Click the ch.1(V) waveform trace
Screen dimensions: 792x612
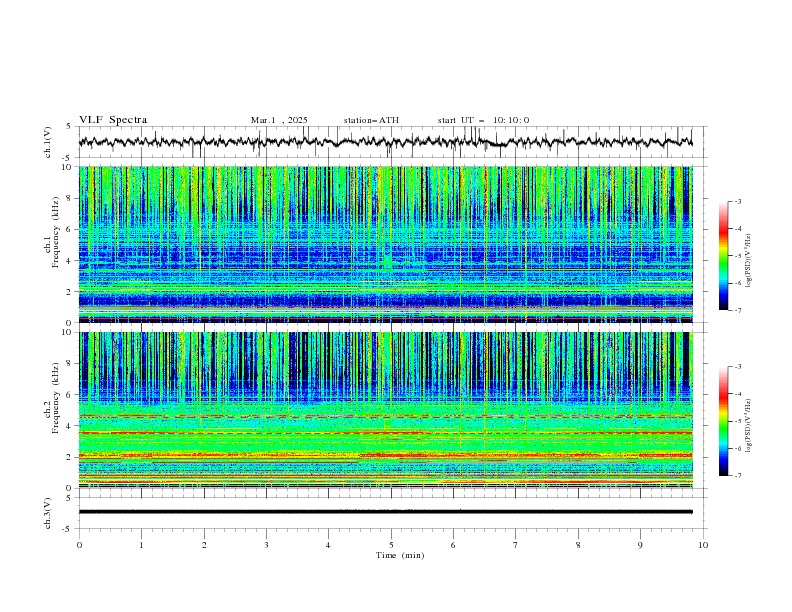pos(385,142)
